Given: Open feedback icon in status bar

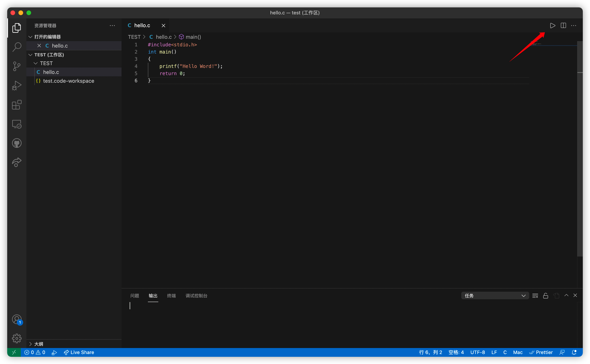Looking at the screenshot, I should coord(562,352).
